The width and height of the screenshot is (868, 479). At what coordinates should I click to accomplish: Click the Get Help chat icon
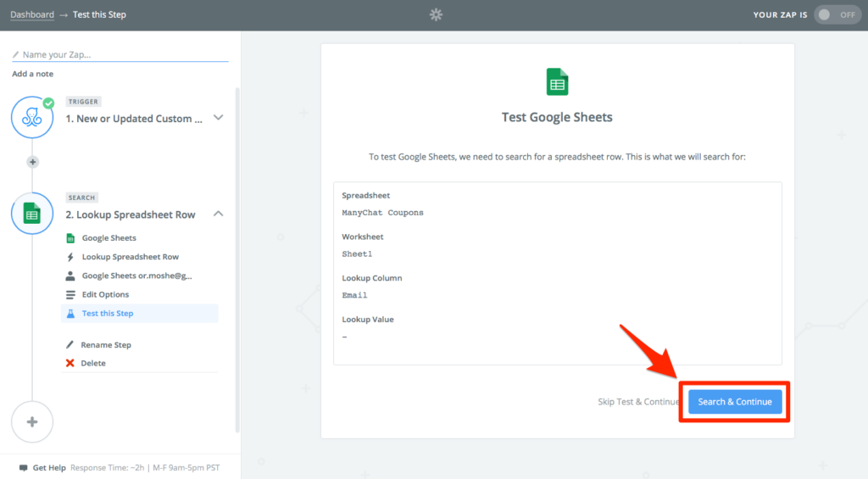click(x=23, y=468)
